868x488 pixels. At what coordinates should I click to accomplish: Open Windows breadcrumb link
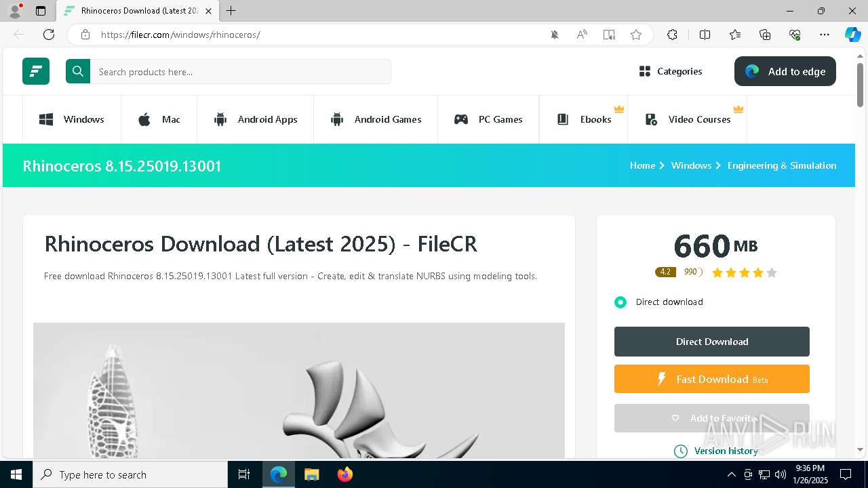tap(691, 165)
